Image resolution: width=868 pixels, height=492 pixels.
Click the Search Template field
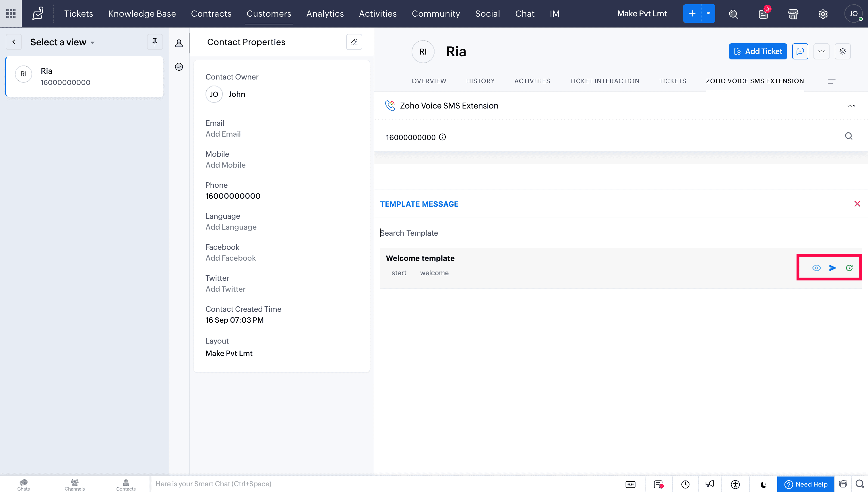pyautogui.click(x=620, y=233)
